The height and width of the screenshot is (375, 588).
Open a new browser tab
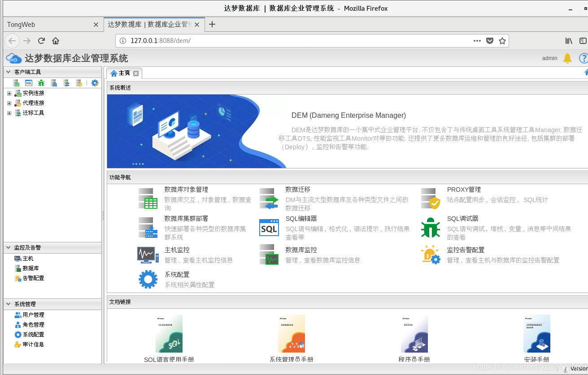click(x=213, y=24)
